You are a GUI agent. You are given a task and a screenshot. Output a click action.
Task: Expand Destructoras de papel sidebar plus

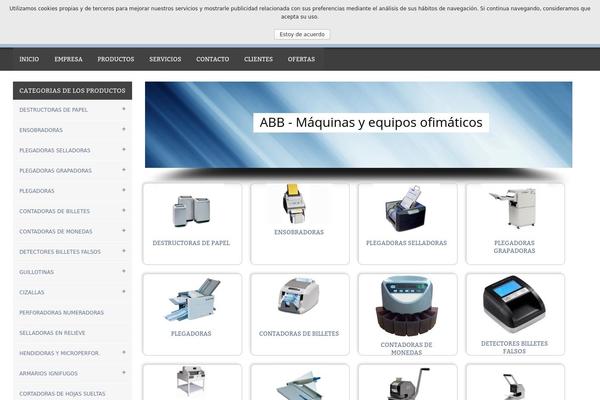tap(124, 109)
